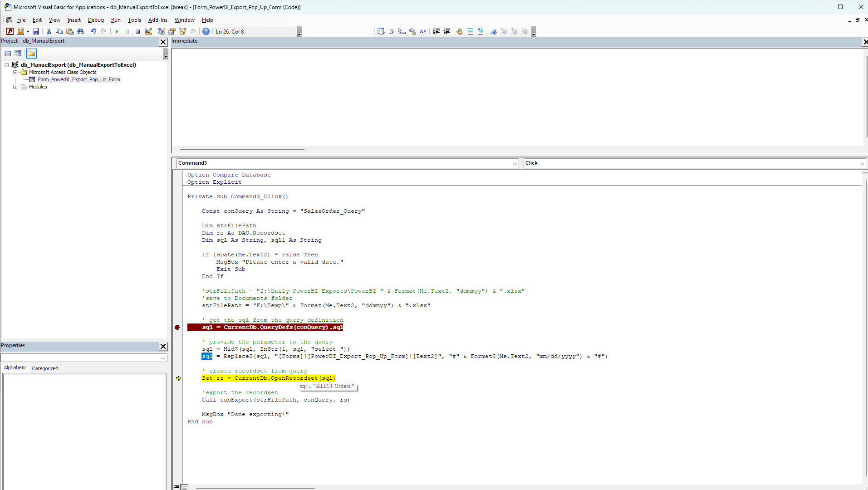Open the Command3 object dropdown

[x=515, y=163]
